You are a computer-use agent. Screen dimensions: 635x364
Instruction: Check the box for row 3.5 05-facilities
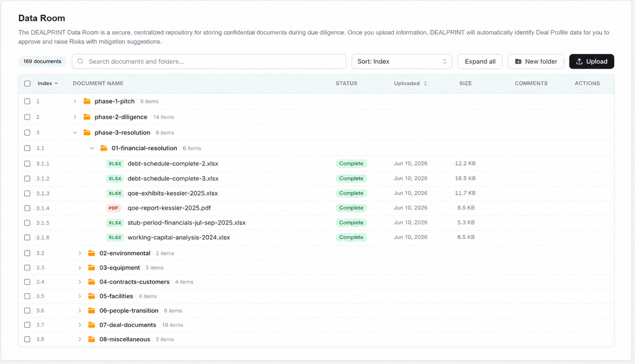[28, 296]
